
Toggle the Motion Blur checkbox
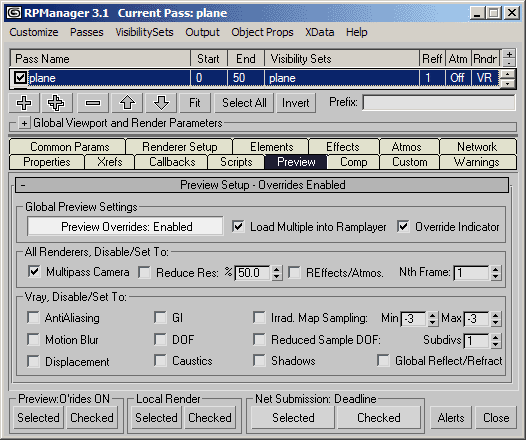coord(33,339)
